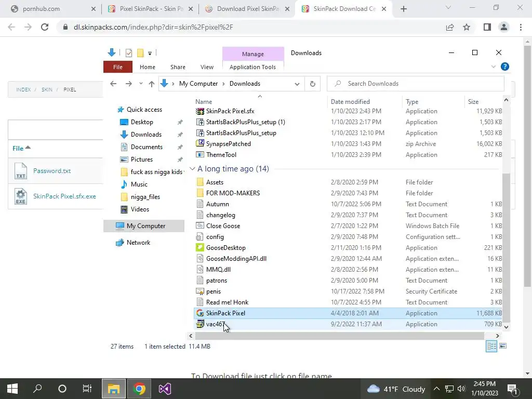
Task: Switch to the Download Pixel SkinPack tab
Action: click(247, 9)
